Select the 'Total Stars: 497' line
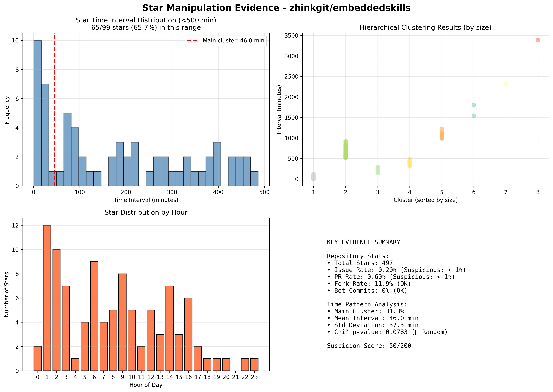The height and width of the screenshot is (392, 553). (x=360, y=263)
